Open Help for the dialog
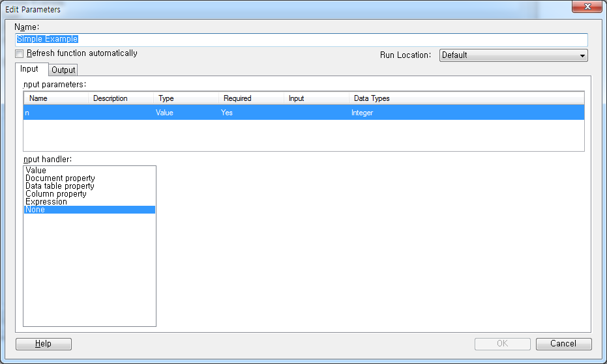607x364 pixels. pyautogui.click(x=43, y=344)
